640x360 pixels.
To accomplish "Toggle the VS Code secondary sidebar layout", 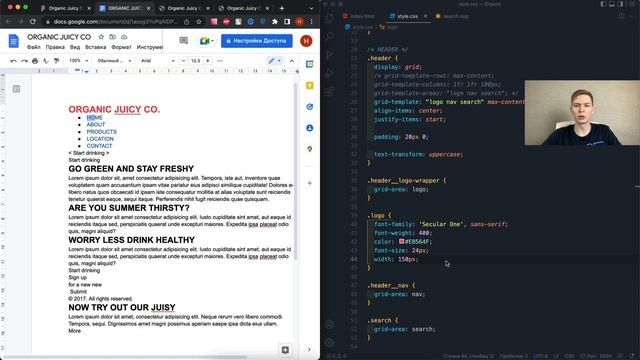I will click(x=620, y=4).
